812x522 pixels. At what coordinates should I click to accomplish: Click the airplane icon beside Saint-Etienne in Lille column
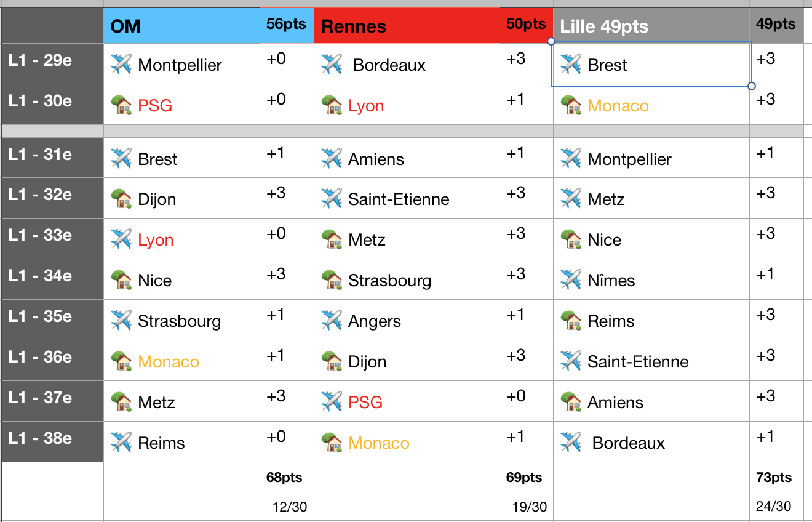pos(571,361)
